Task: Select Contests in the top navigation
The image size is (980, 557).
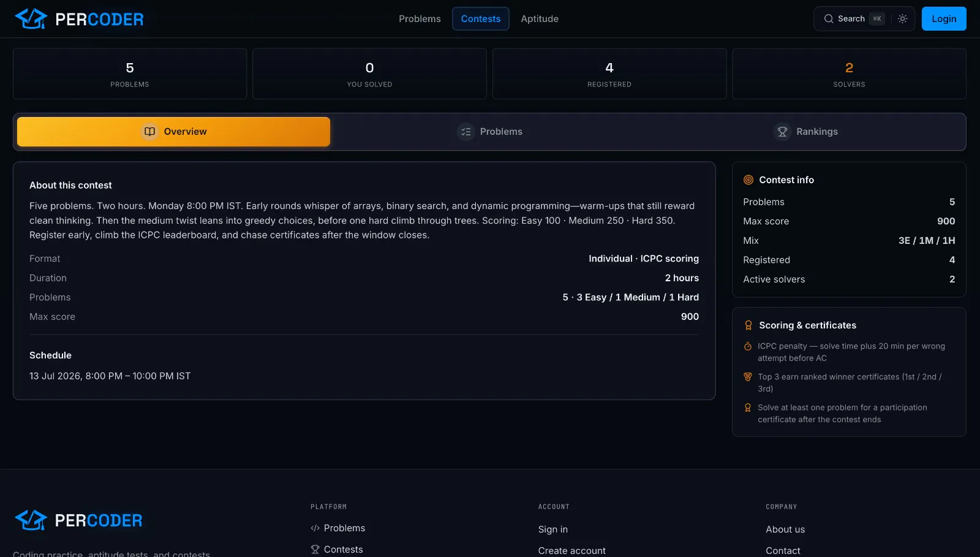Action: (481, 19)
